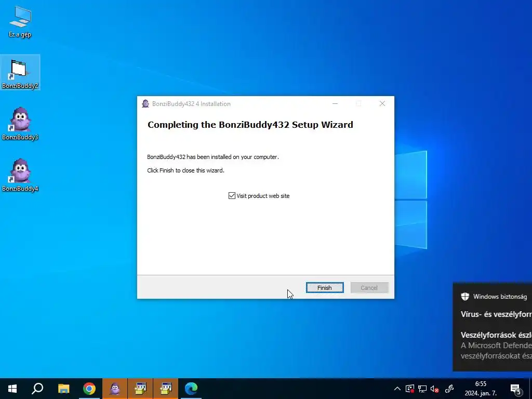Image resolution: width=532 pixels, height=399 pixels.
Task: Click the 'BonziBuddy432 has been installed' text
Action: (213, 157)
